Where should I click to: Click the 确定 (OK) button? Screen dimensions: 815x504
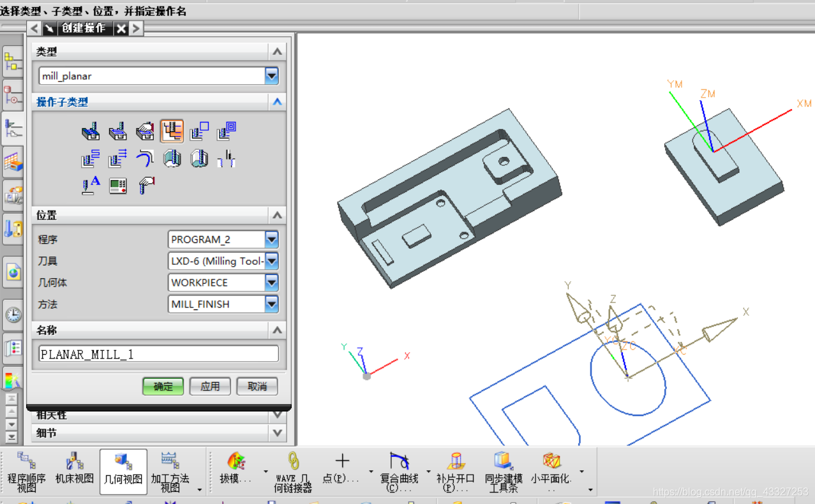[163, 386]
